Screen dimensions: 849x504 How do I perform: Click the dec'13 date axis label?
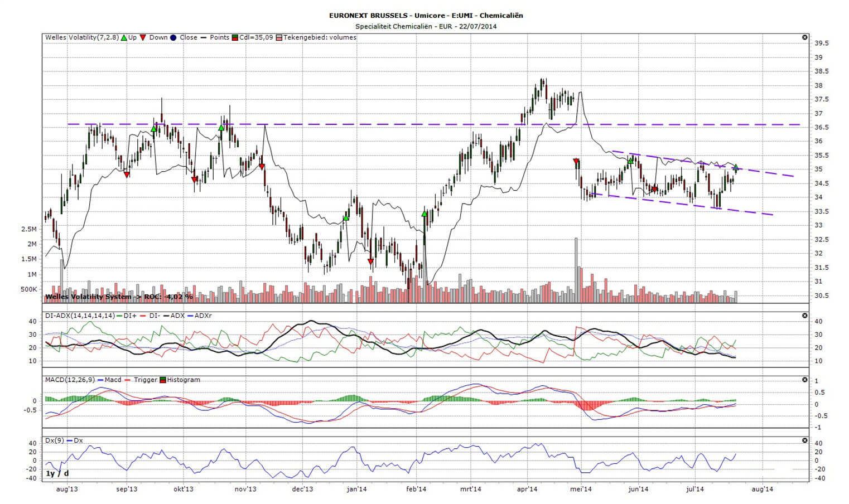(x=303, y=490)
